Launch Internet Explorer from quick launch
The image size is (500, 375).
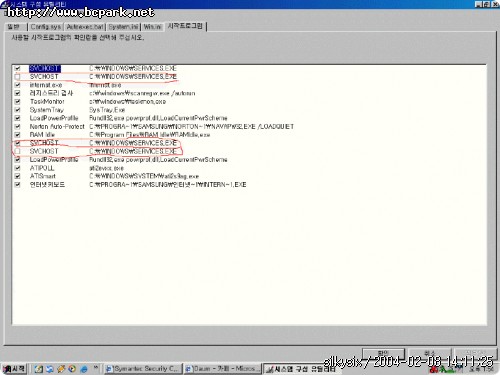tap(84, 369)
